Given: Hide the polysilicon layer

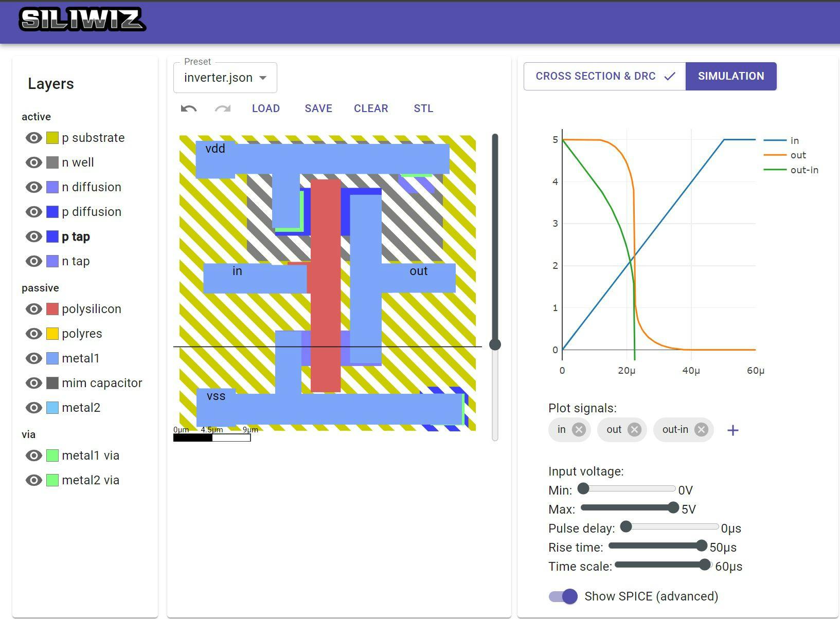Looking at the screenshot, I should click(33, 308).
